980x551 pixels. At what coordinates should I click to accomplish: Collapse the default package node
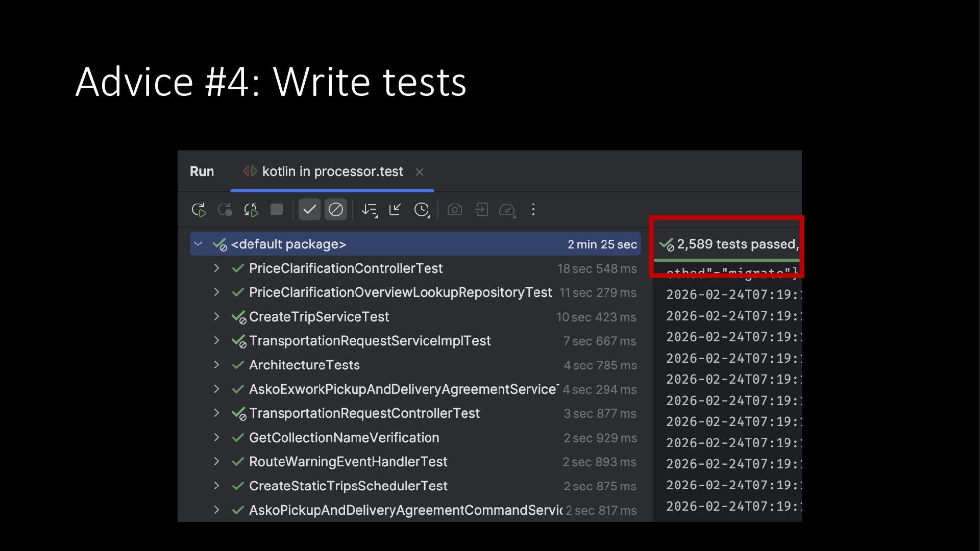pyautogui.click(x=199, y=244)
